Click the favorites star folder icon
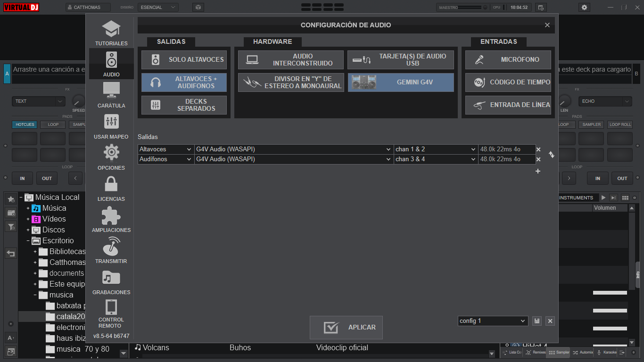This screenshot has width=644, height=362. coord(11,199)
